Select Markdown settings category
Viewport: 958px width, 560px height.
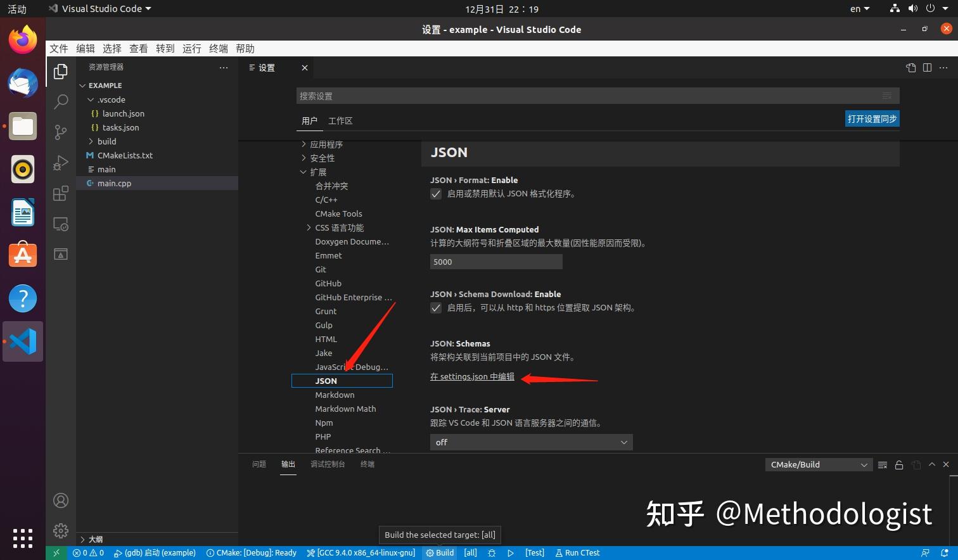click(x=335, y=395)
